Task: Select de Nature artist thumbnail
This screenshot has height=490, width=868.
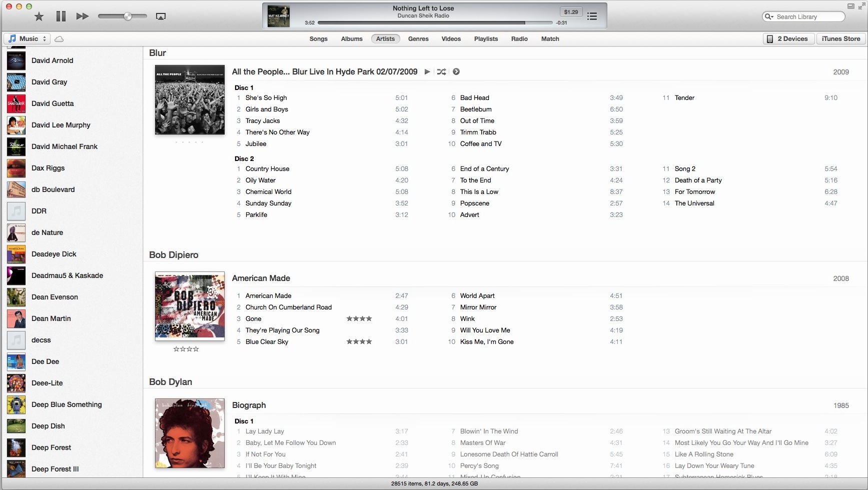Action: tap(16, 232)
